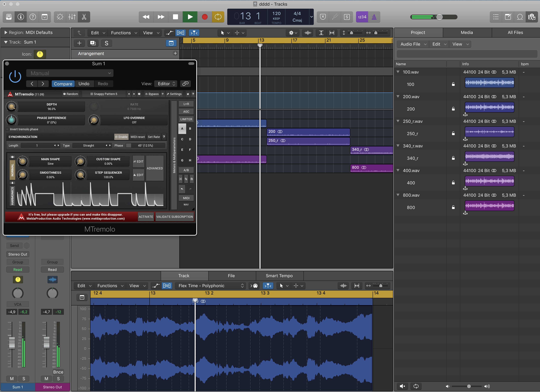
Task: Switch to the All Files tab
Action: tap(515, 33)
